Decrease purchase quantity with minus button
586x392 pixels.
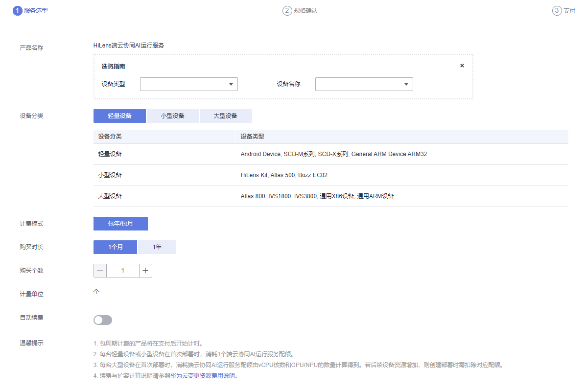pos(100,271)
